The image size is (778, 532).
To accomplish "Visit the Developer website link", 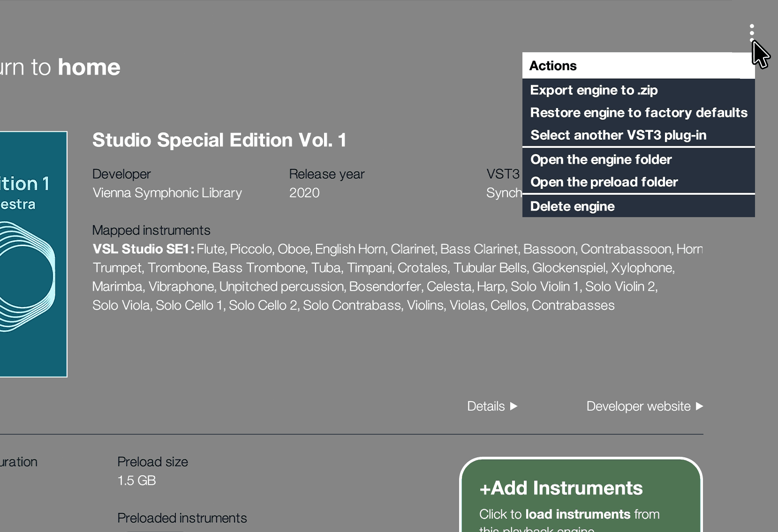I will tap(644, 406).
